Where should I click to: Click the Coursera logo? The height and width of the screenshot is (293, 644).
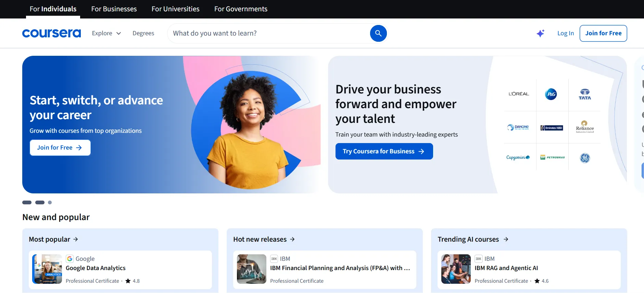click(x=51, y=33)
